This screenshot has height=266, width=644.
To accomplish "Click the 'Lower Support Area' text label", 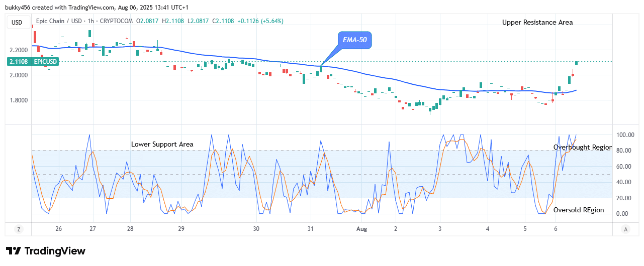I will point(162,144).
